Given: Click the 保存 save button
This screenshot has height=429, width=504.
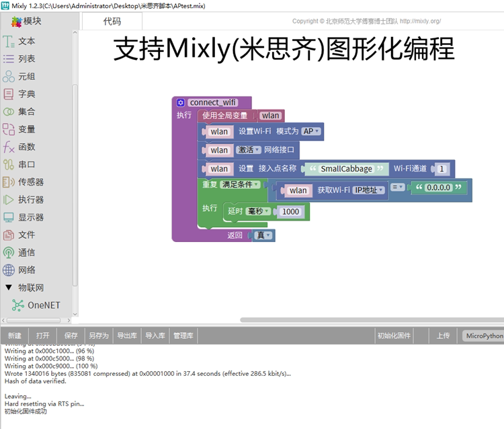Looking at the screenshot, I should [x=71, y=336].
